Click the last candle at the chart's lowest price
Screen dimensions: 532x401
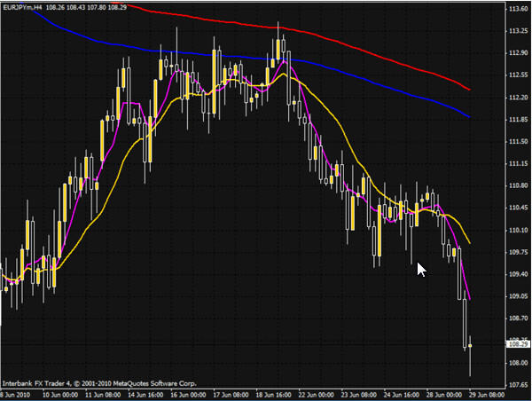point(470,345)
